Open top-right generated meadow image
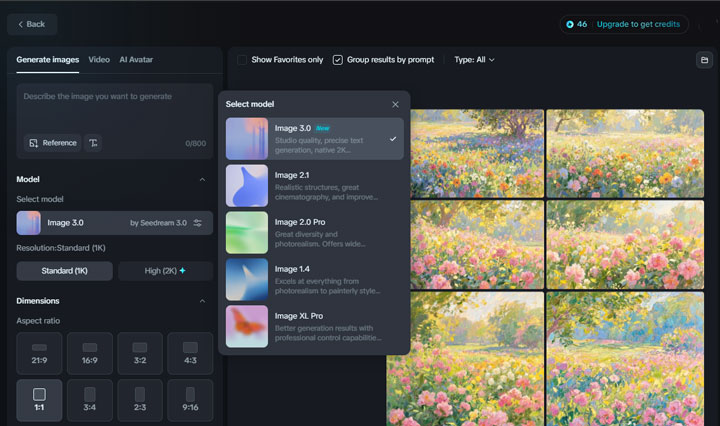This screenshot has height=426, width=720. (625, 153)
